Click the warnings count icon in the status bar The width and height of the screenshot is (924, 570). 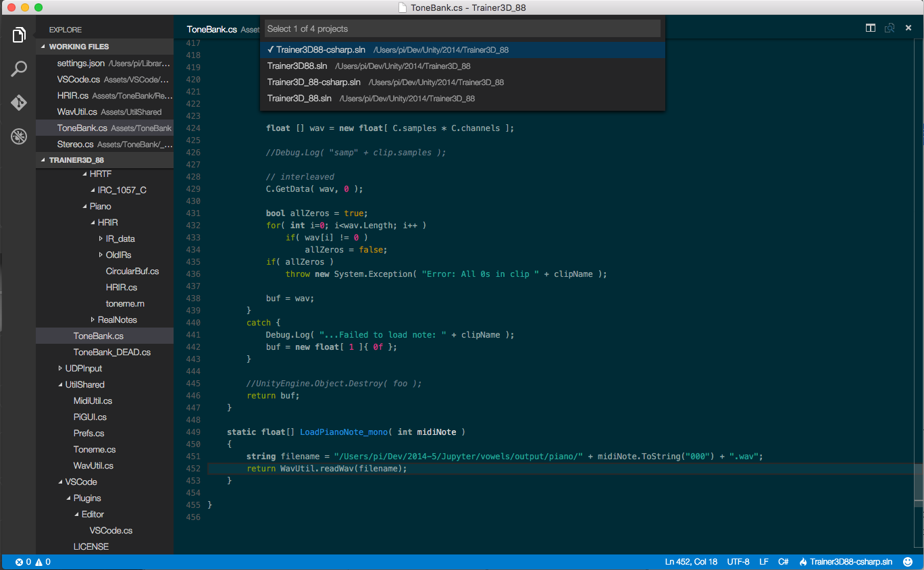tap(38, 562)
